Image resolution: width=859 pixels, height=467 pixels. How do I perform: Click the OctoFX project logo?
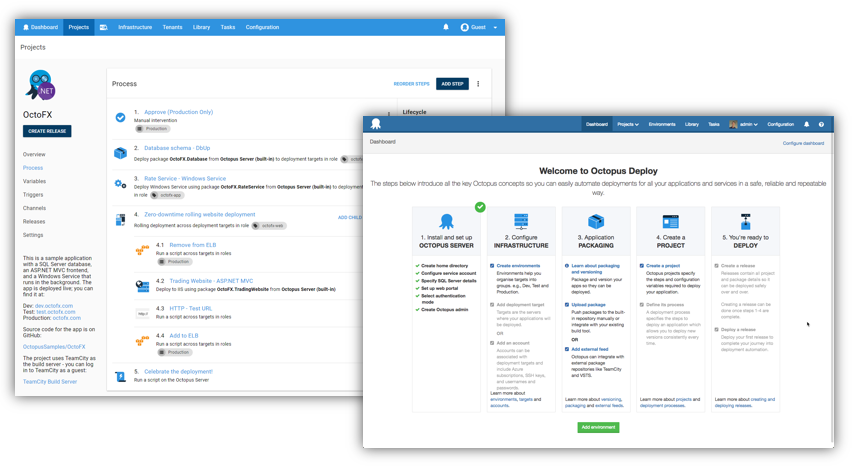pos(41,86)
